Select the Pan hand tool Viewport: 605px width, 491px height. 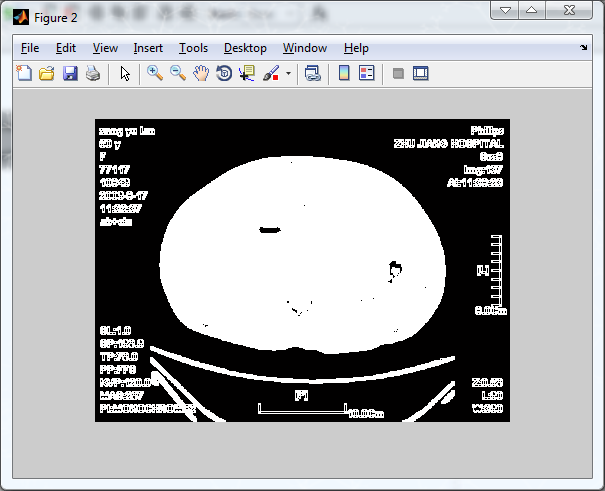click(201, 73)
